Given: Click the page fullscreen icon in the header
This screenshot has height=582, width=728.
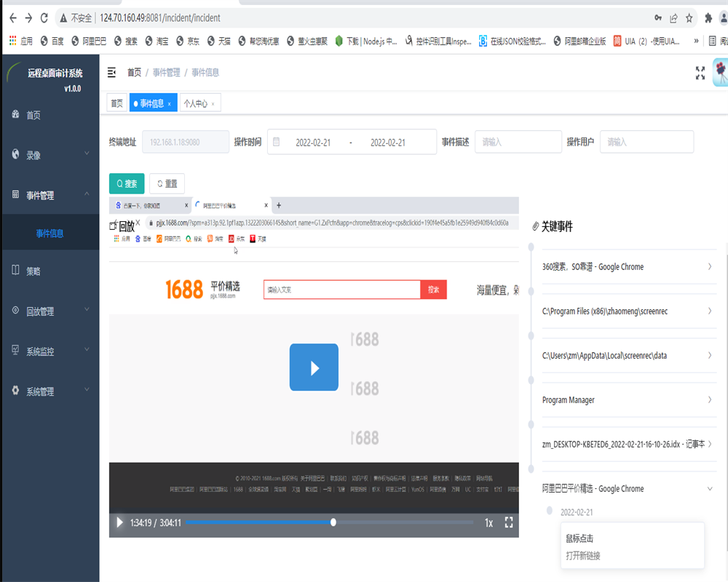Looking at the screenshot, I should pos(700,72).
